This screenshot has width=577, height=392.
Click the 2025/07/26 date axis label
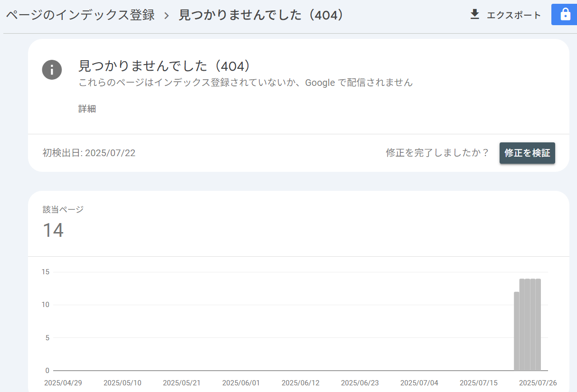538,383
